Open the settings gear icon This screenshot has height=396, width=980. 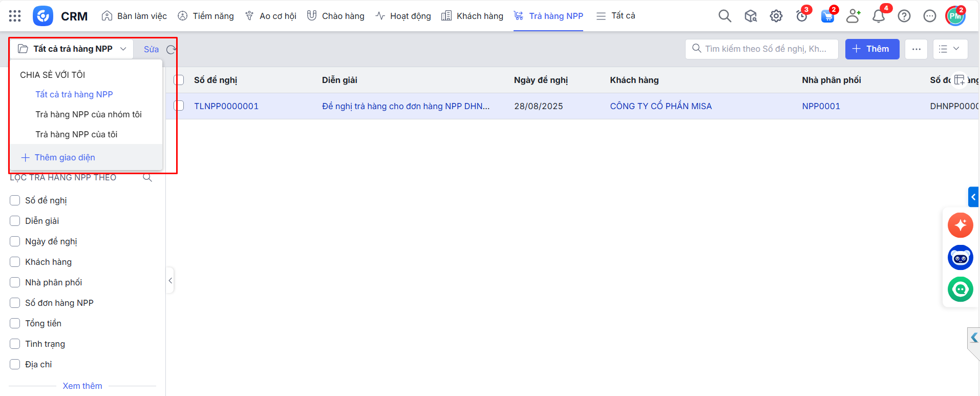pyautogui.click(x=776, y=16)
